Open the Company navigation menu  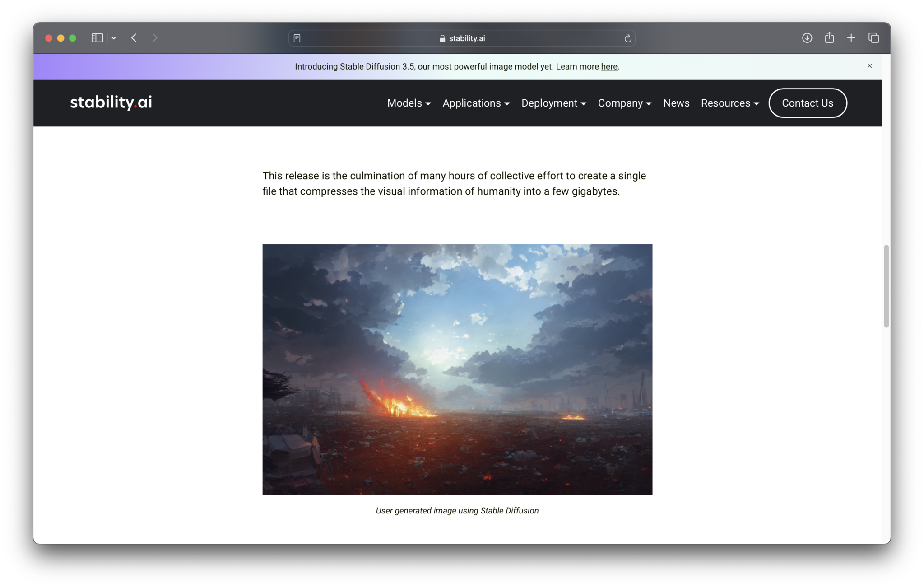[x=624, y=103]
